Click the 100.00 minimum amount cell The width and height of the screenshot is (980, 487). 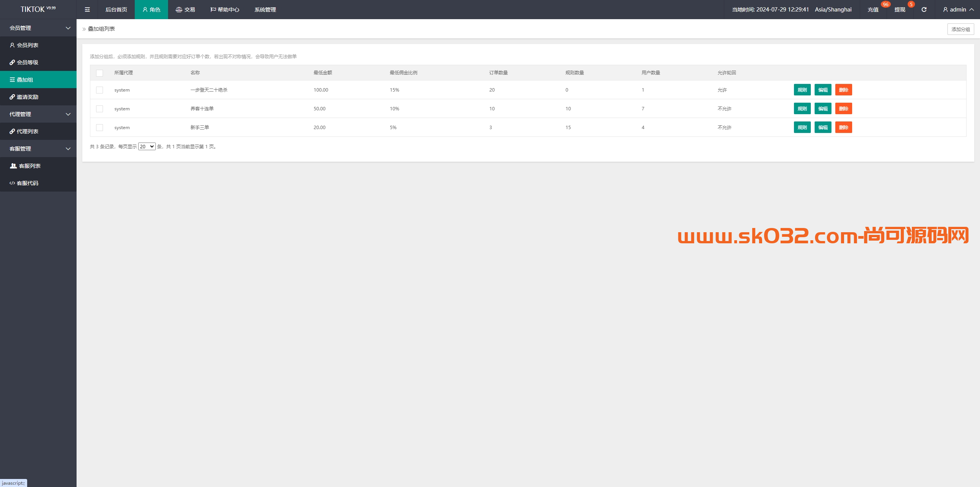321,90
